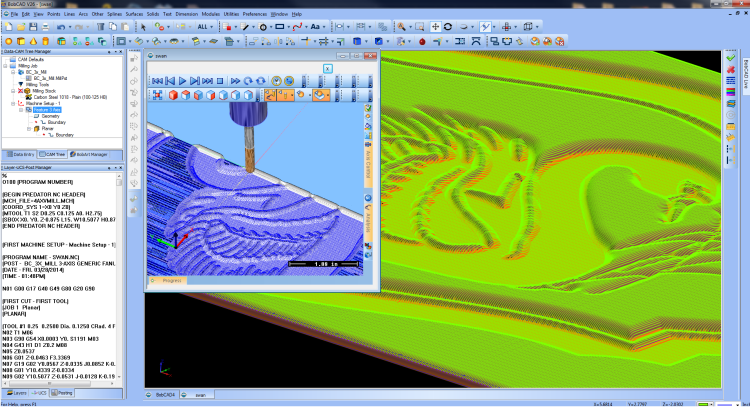Skip simulation to the end
This screenshot has width=750, height=407.
click(x=207, y=81)
